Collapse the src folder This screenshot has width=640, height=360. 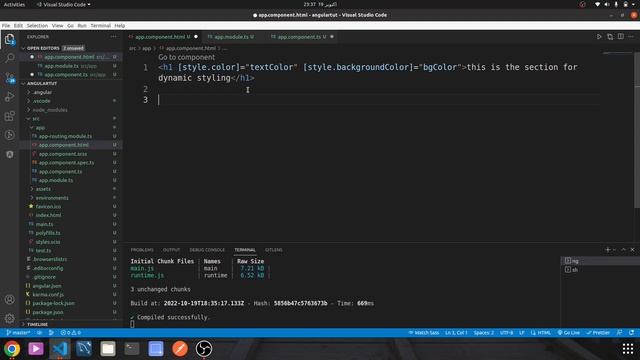pos(35,119)
